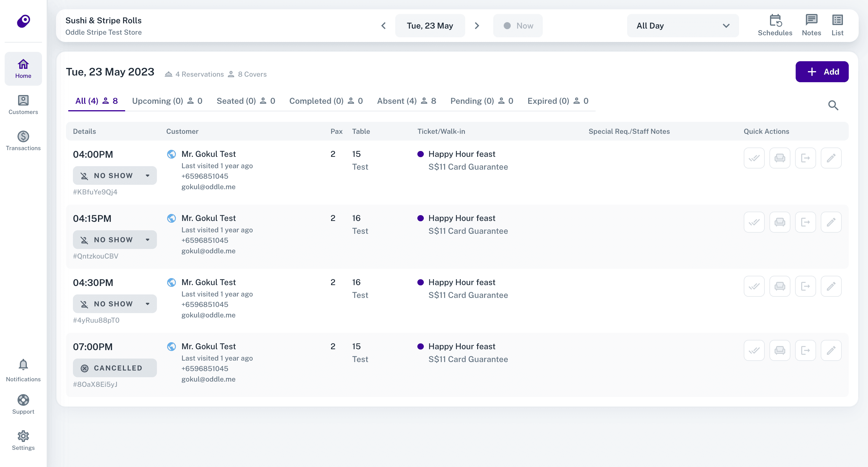
Task: Seat the 04:00PM reservation via sofa icon
Action: tap(779, 158)
